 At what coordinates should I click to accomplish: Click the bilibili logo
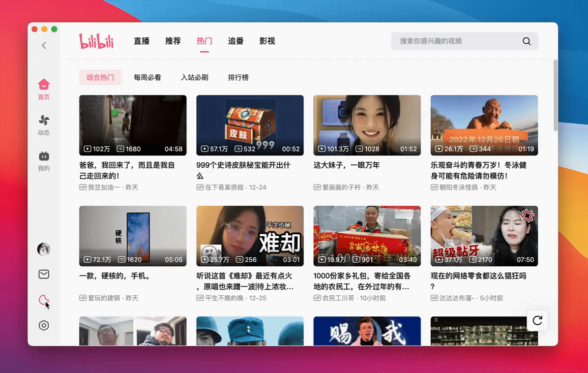pos(96,41)
